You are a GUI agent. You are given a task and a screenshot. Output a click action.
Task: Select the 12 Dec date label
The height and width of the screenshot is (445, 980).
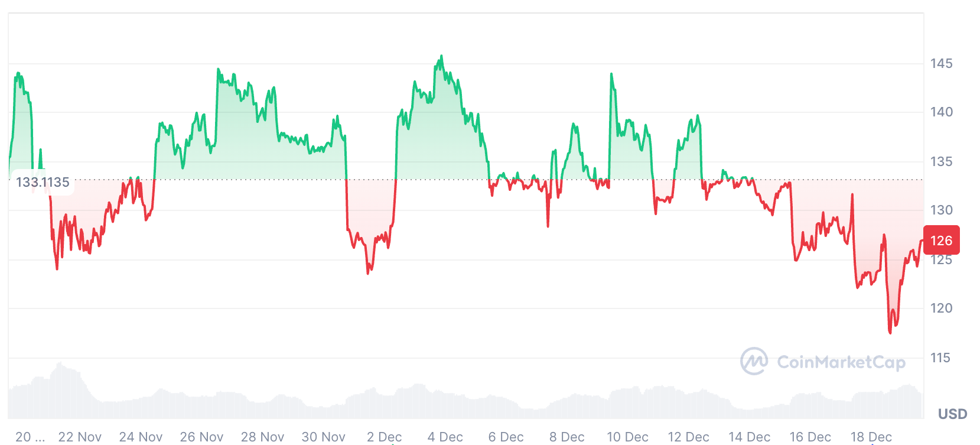click(688, 437)
